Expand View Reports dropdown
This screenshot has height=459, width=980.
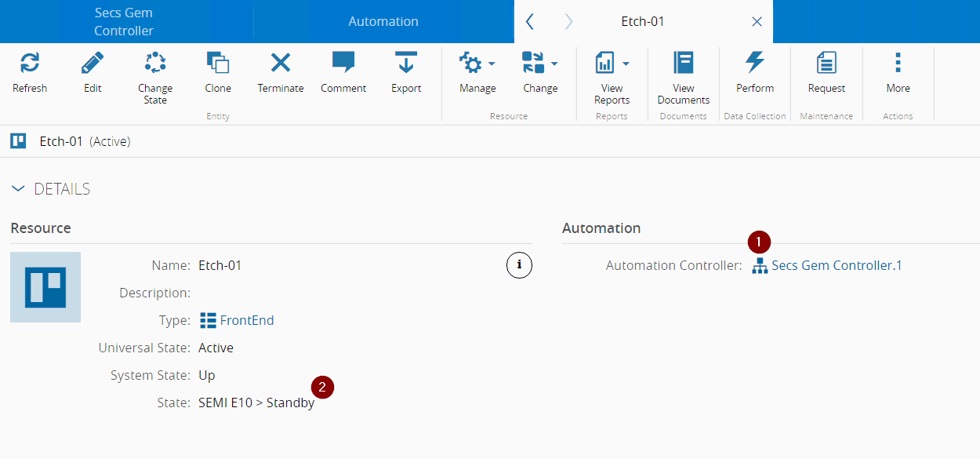612,64
